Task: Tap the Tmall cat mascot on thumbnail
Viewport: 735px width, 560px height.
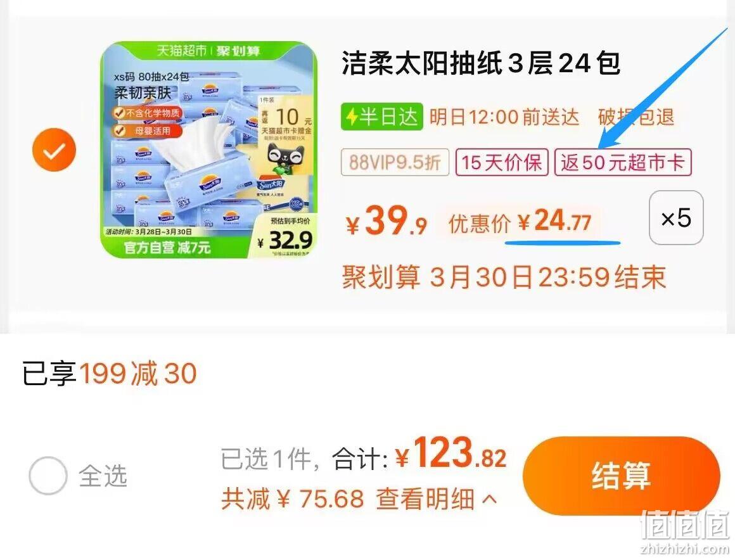Action: pyautogui.click(x=285, y=158)
